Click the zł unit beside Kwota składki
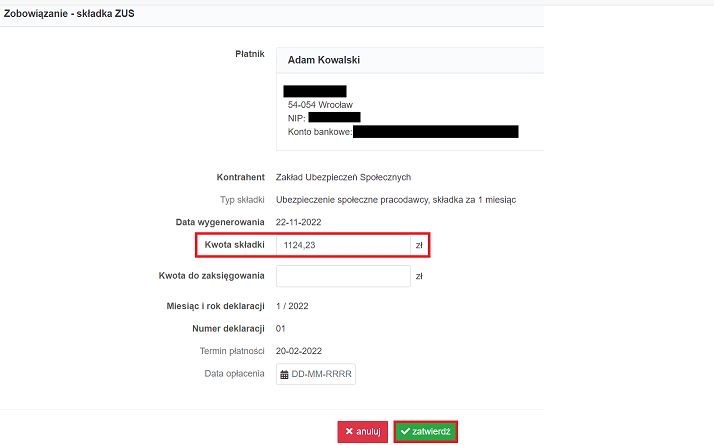The height and width of the screenshot is (445, 714). 419,246
